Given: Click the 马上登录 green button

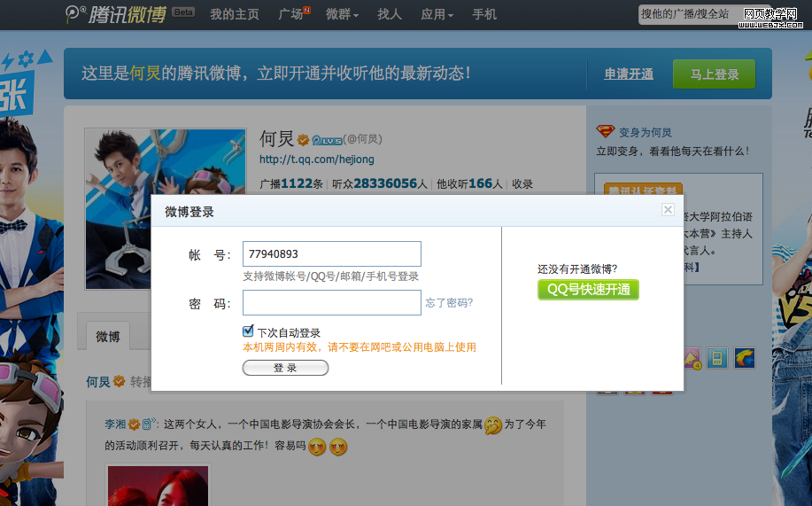Looking at the screenshot, I should click(714, 74).
